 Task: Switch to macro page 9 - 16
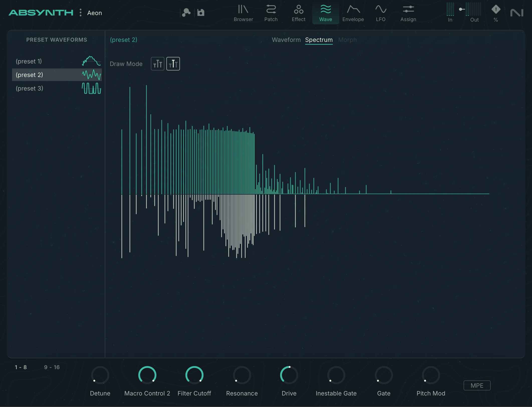pyautogui.click(x=52, y=367)
